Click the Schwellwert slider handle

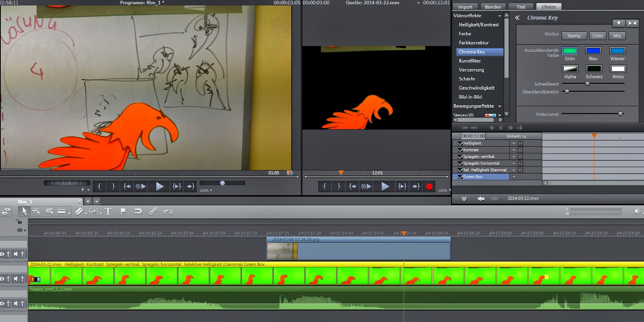pyautogui.click(x=587, y=84)
